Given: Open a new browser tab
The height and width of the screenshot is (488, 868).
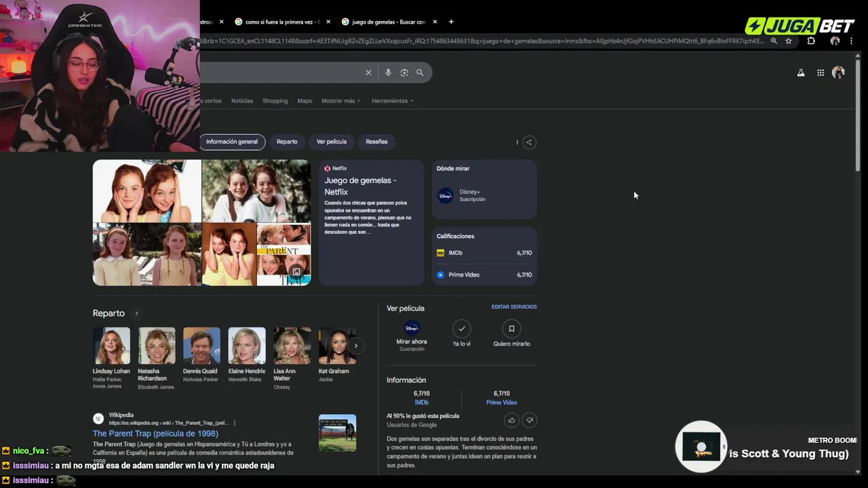Looking at the screenshot, I should point(451,22).
